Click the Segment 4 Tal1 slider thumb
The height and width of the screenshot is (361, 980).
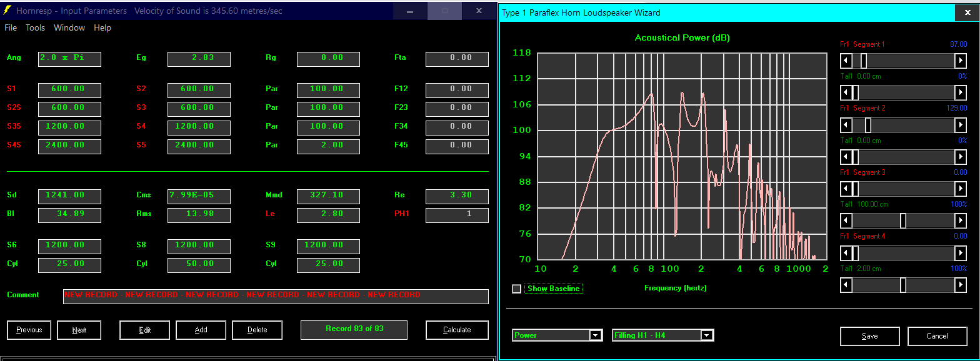[x=903, y=285]
